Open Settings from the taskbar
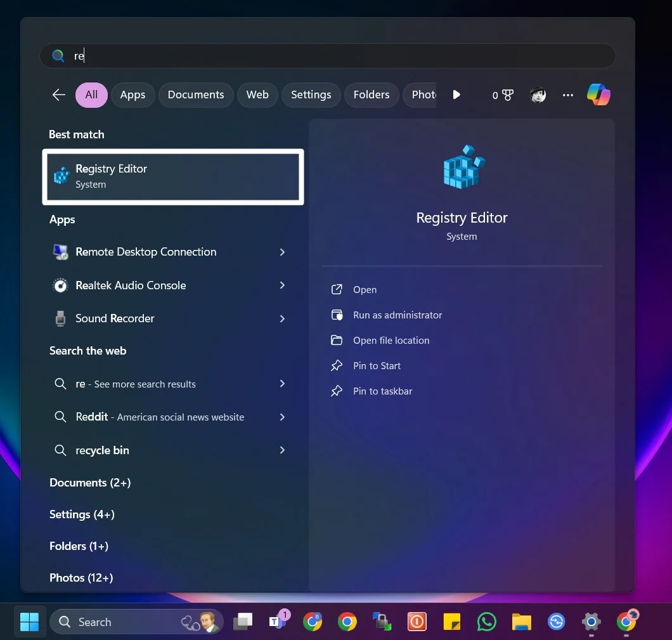This screenshot has width=672, height=640. [x=591, y=622]
